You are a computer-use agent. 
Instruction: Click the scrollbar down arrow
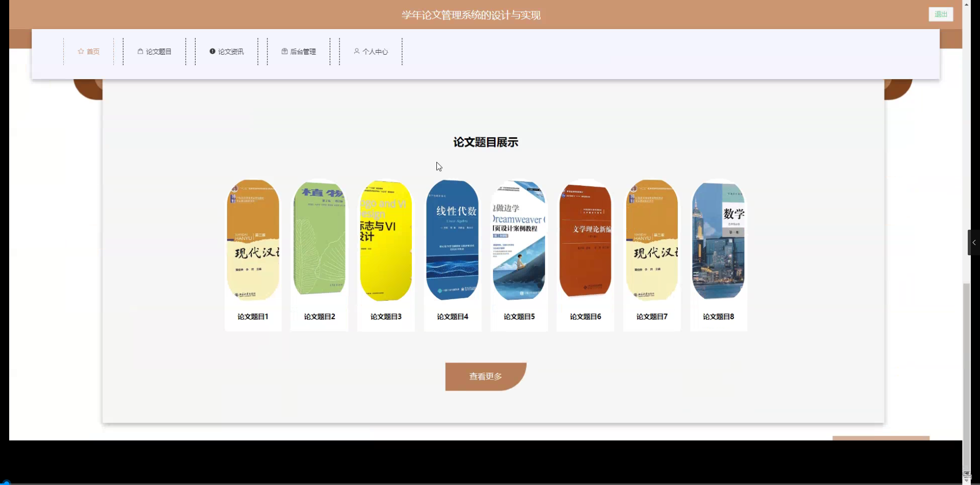pos(966,480)
